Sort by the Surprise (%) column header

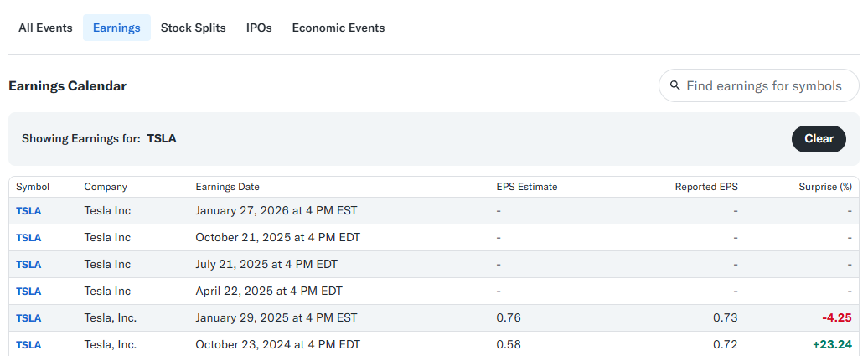pyautogui.click(x=824, y=187)
